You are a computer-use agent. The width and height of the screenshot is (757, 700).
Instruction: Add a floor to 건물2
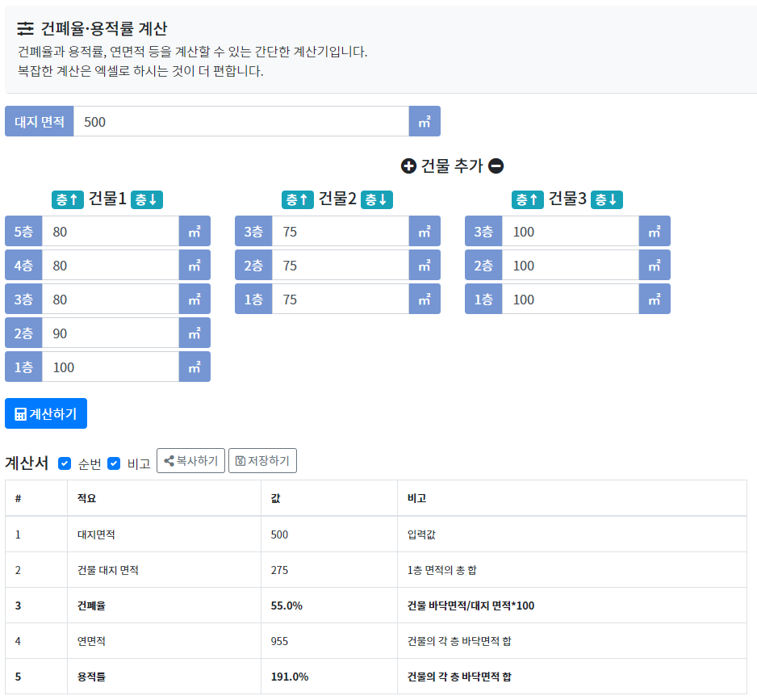coord(298,199)
